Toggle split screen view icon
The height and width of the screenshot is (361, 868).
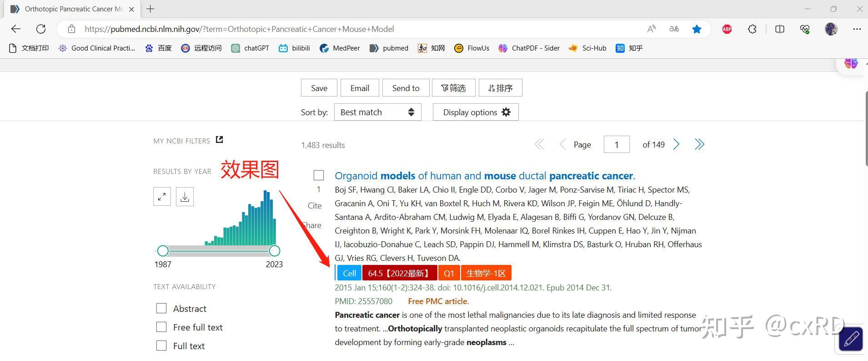point(780,29)
